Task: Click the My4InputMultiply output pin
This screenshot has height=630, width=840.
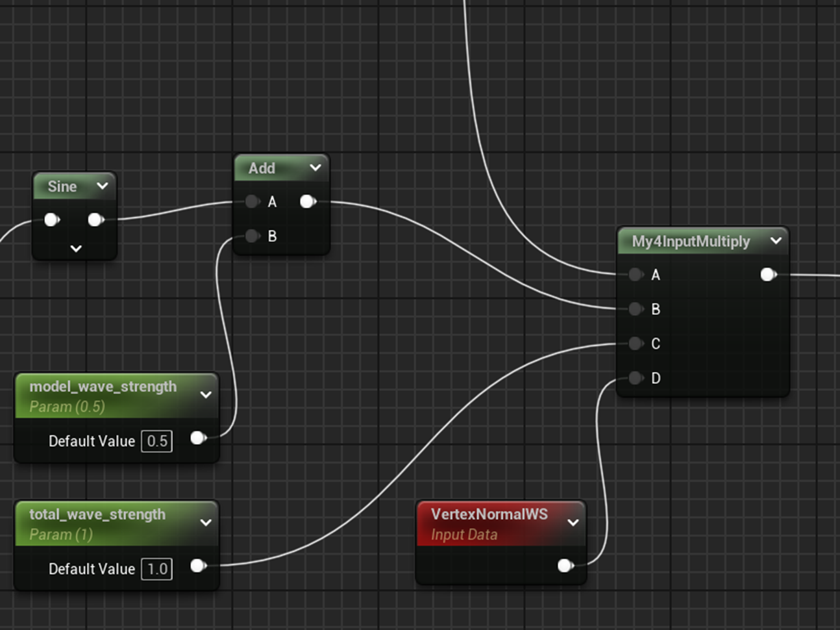Action: pyautogui.click(x=768, y=275)
